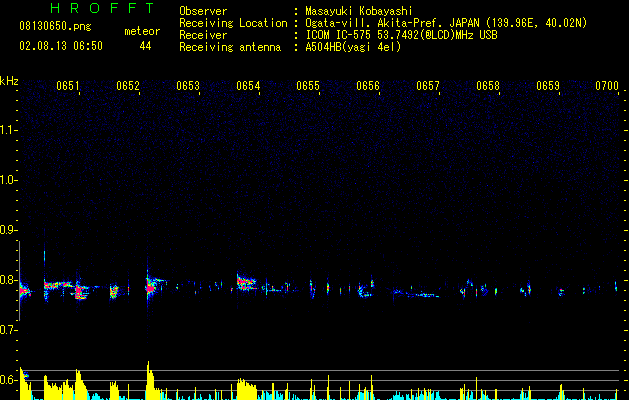This screenshot has width=629, height=400.
Task: Click the 0654 time marker
Action: (x=248, y=86)
